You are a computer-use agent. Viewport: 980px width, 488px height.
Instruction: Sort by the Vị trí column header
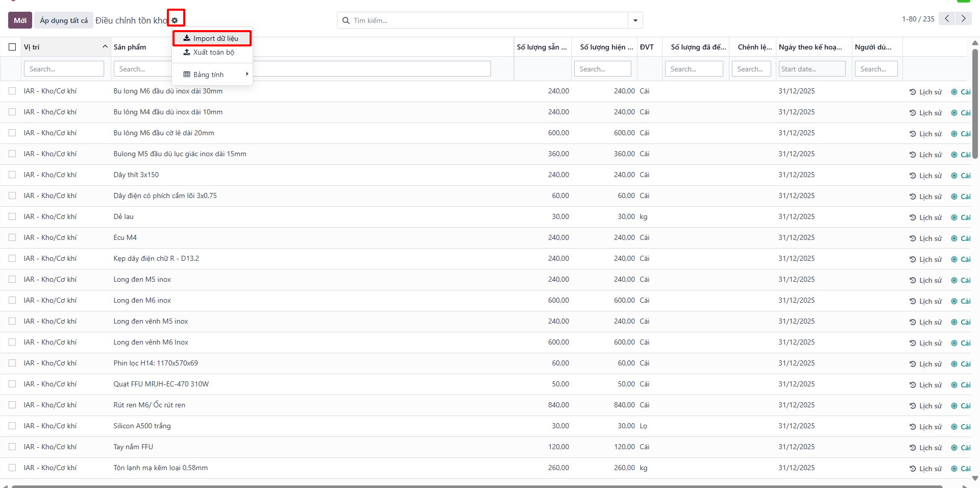[x=66, y=47]
